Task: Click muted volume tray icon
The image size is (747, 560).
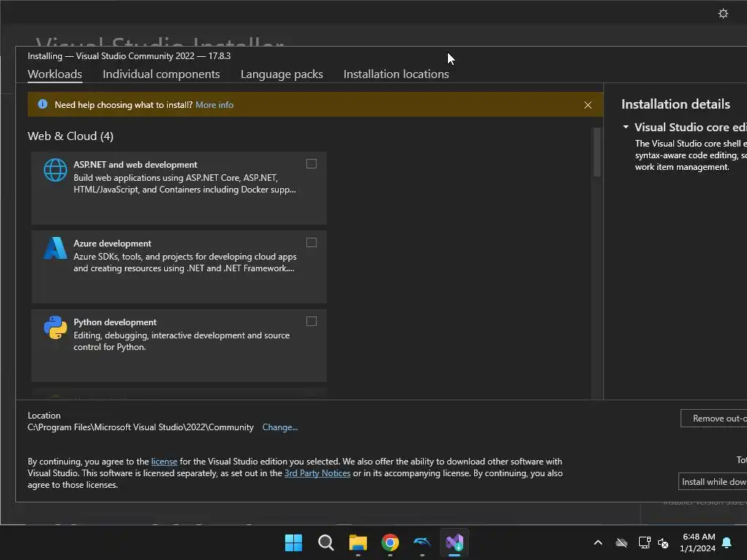Action: pyautogui.click(x=662, y=542)
